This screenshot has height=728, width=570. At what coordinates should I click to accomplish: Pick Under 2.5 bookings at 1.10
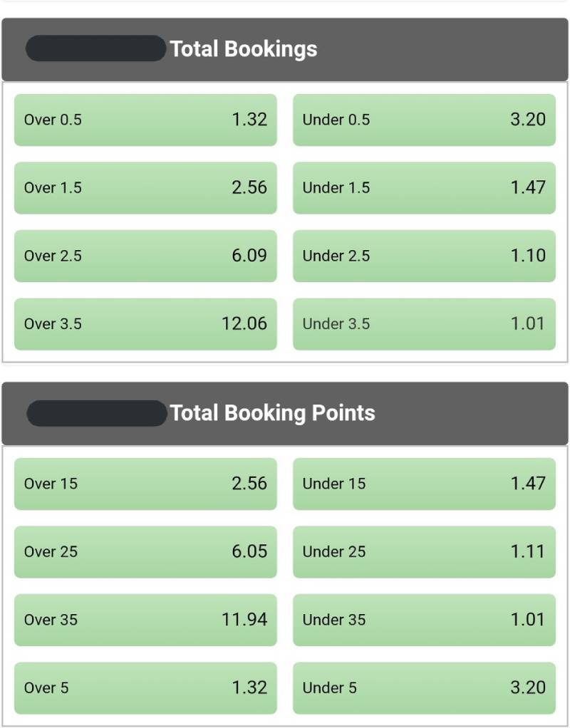[x=424, y=256]
